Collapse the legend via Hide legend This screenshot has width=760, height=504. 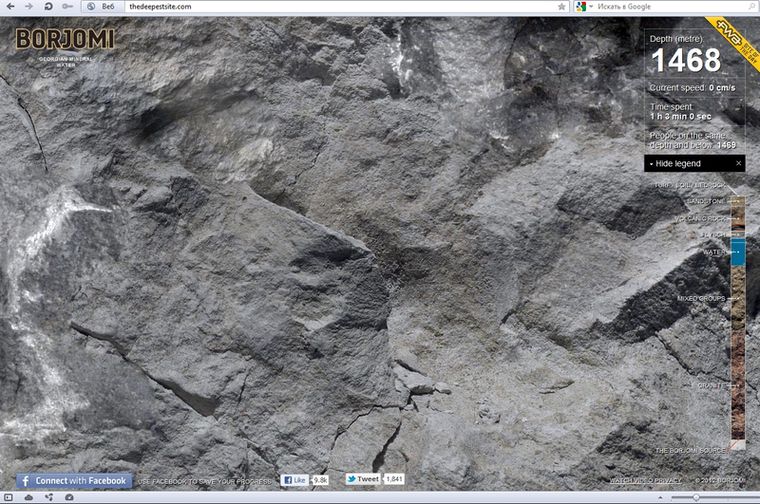pos(678,163)
